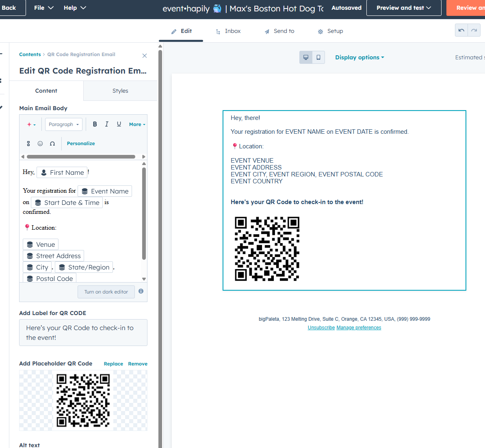Screen dimensions: 485x448
Task: Close the QR Code module editor panel
Action: (x=145, y=56)
